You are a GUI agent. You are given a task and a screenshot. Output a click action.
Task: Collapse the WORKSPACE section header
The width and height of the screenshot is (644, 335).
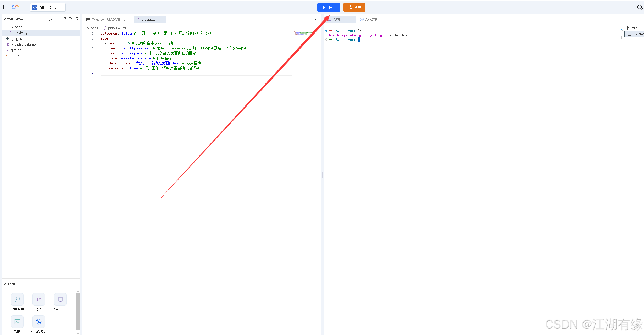4,19
